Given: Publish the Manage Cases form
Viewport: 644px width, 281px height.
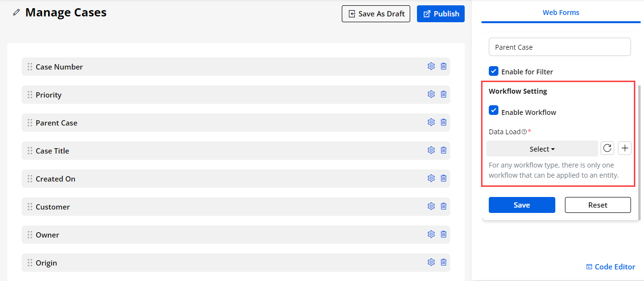Looking at the screenshot, I should [441, 14].
